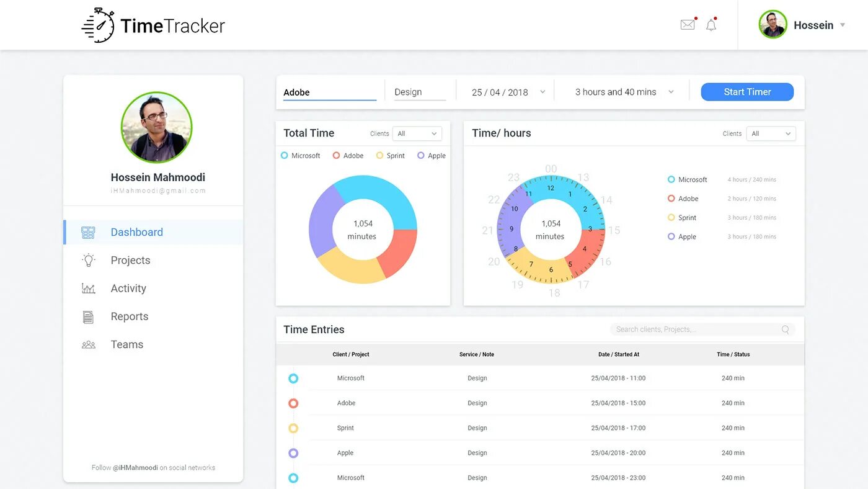The height and width of the screenshot is (489, 868).
Task: Click the 25/04/2018 - 20:00 date cell
Action: point(618,453)
